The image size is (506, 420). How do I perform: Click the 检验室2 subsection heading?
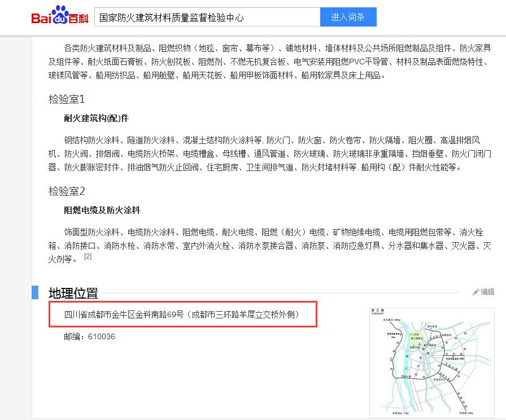[67, 191]
